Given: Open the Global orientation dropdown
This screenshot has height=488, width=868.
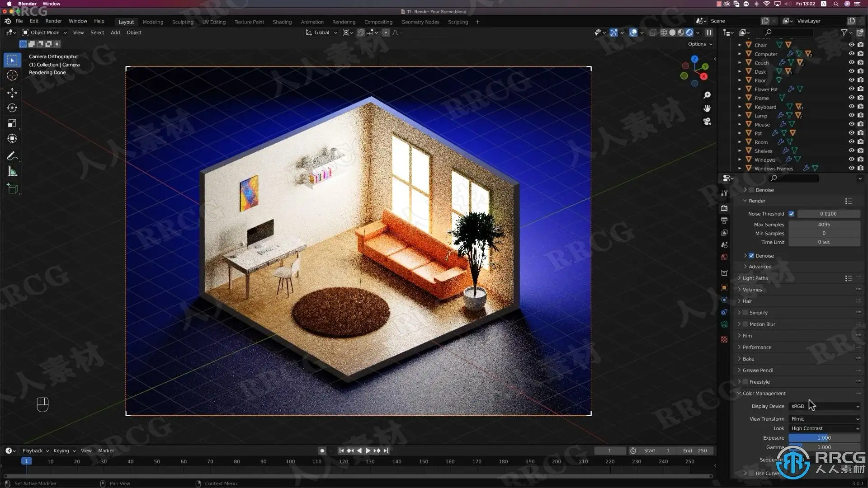Looking at the screenshot, I should [x=321, y=33].
